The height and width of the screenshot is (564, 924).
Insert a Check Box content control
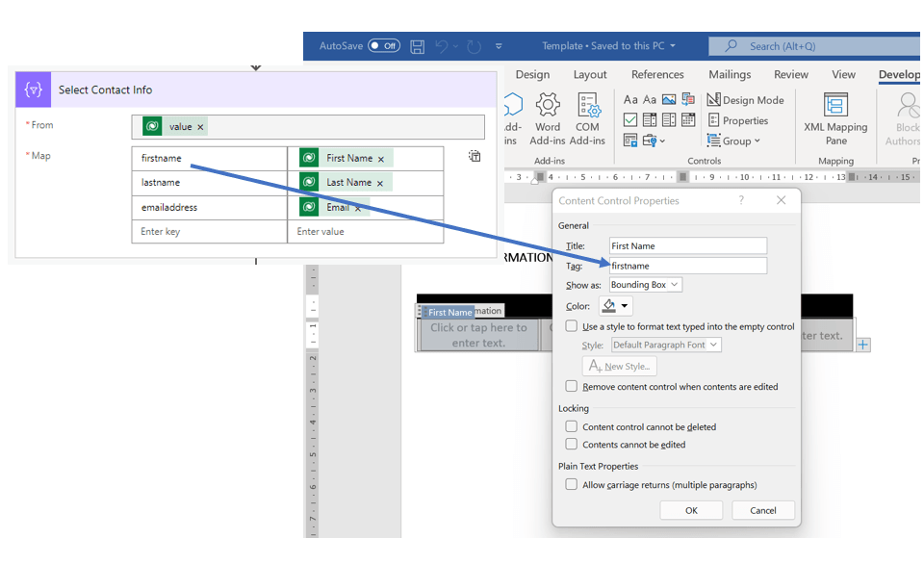(x=630, y=120)
